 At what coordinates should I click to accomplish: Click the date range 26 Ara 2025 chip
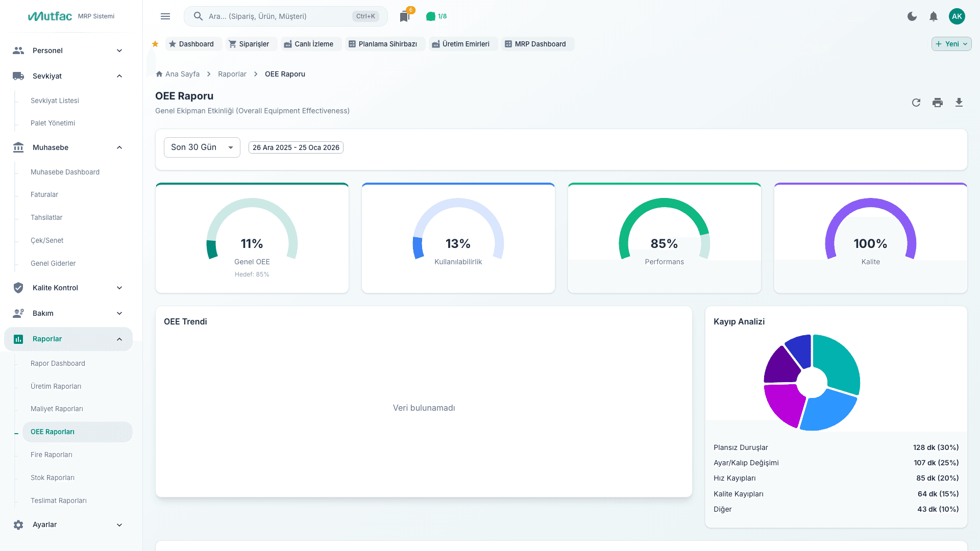(x=296, y=147)
